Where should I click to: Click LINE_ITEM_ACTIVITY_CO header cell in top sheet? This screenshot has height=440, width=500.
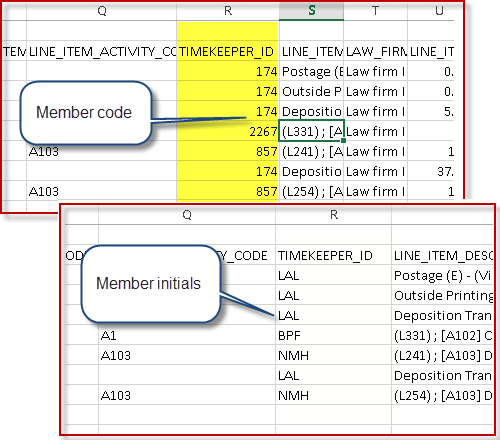coord(101,52)
